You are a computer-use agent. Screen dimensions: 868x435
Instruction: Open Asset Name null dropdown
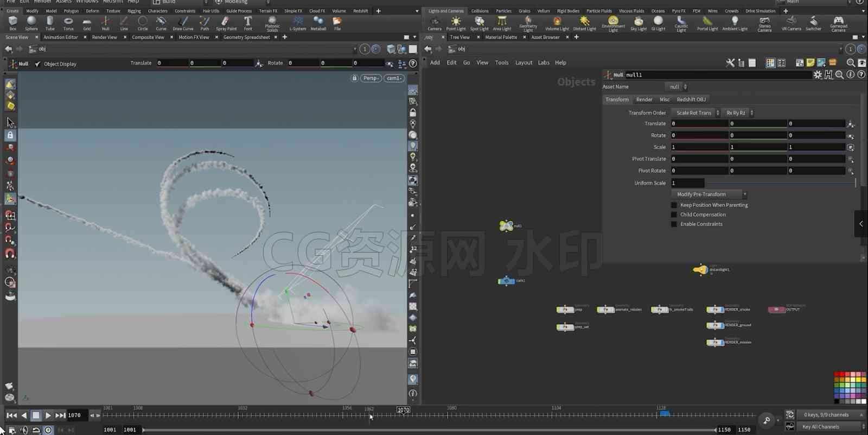[x=676, y=87]
